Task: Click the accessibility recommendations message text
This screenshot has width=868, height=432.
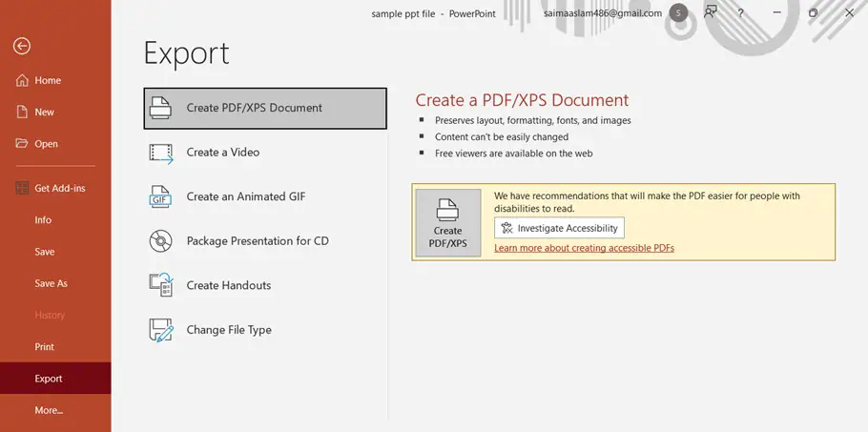Action: click(x=647, y=202)
